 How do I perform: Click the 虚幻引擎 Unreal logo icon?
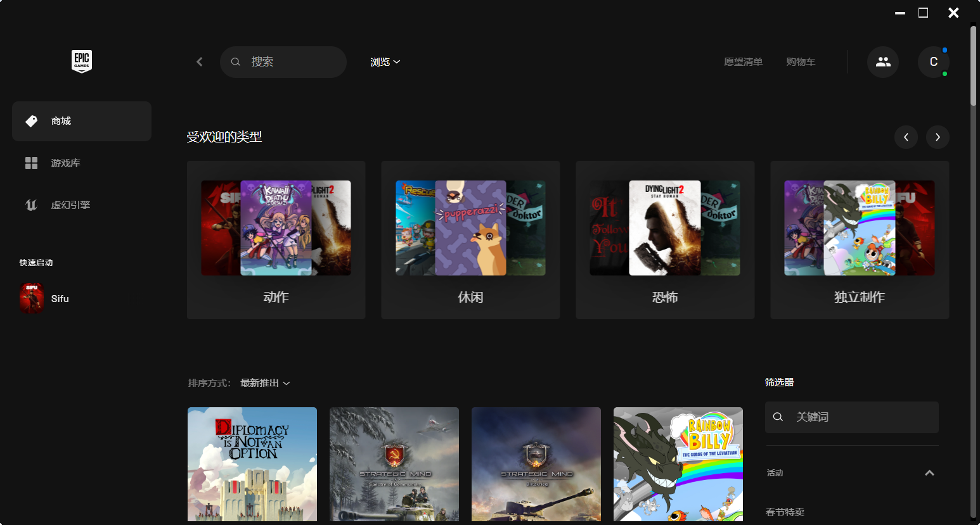[31, 205]
